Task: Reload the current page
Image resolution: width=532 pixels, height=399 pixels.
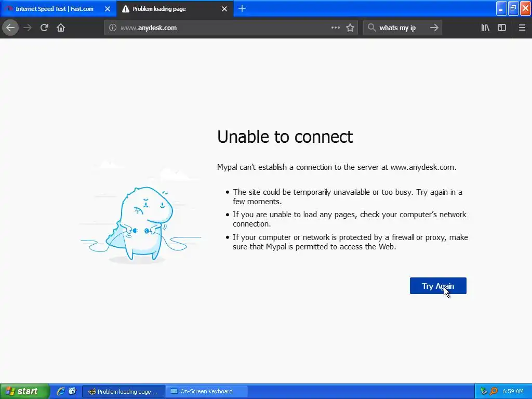Action: tap(44, 28)
